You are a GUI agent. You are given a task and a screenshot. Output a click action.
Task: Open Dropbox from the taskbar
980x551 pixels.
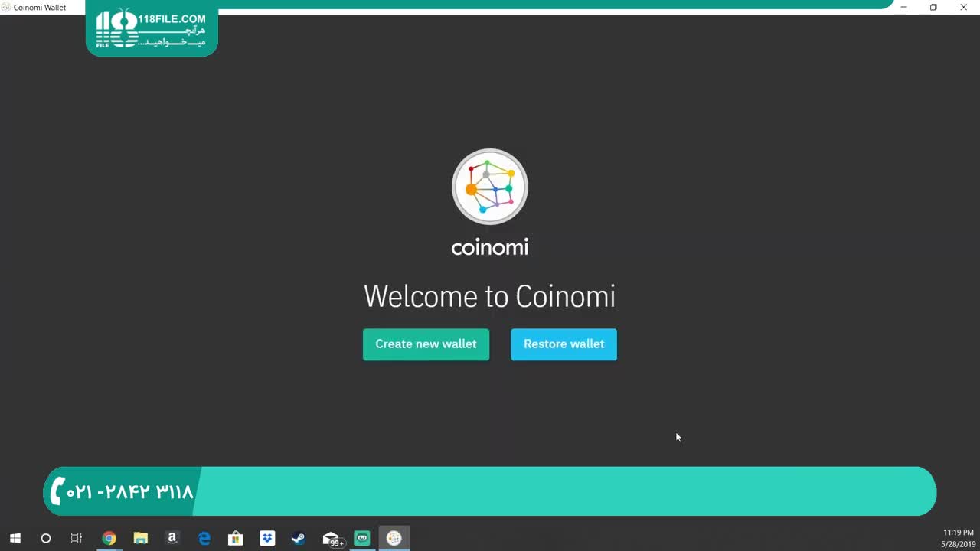pos(267,538)
